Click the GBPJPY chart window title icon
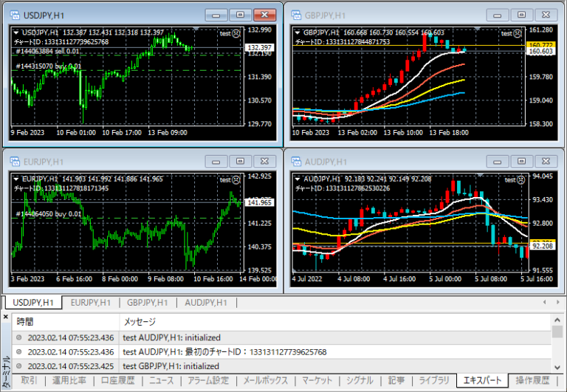Screen dimensions: 567x392 [295, 15]
